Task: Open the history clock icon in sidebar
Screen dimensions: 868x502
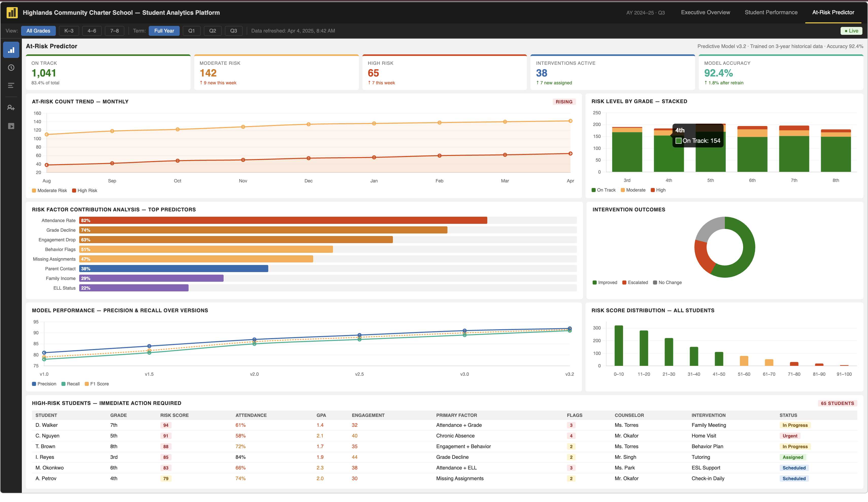Action: click(11, 68)
